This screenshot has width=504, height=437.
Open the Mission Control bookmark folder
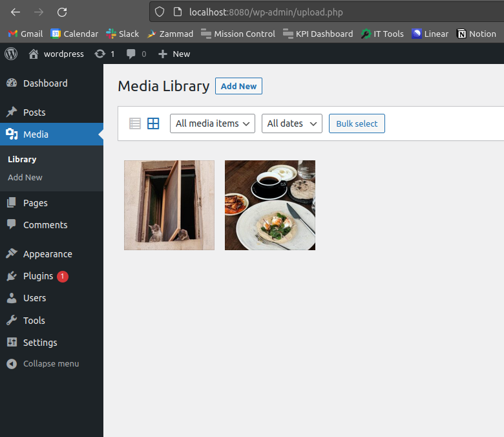pyautogui.click(x=238, y=34)
